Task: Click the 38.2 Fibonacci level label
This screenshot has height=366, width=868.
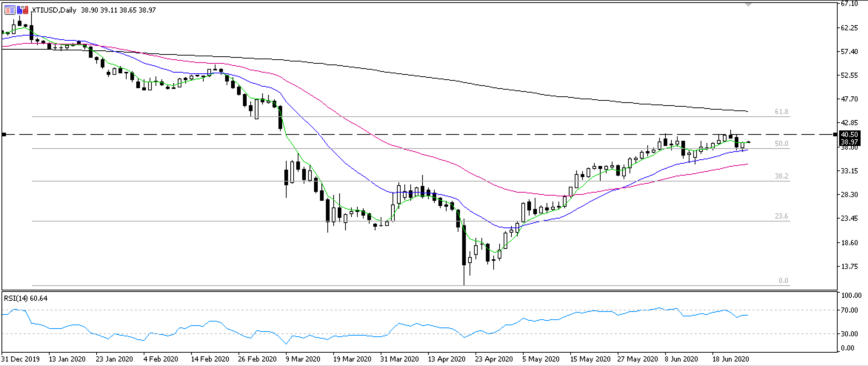Action: coord(782,176)
